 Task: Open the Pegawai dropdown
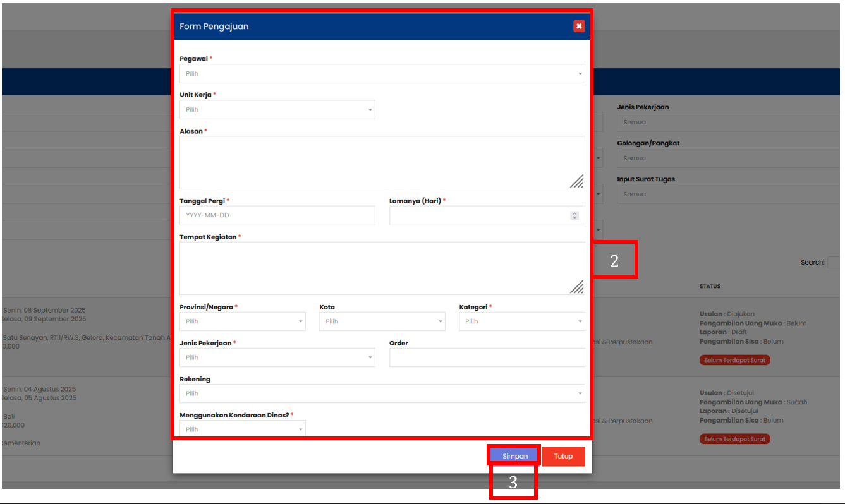pyautogui.click(x=382, y=74)
